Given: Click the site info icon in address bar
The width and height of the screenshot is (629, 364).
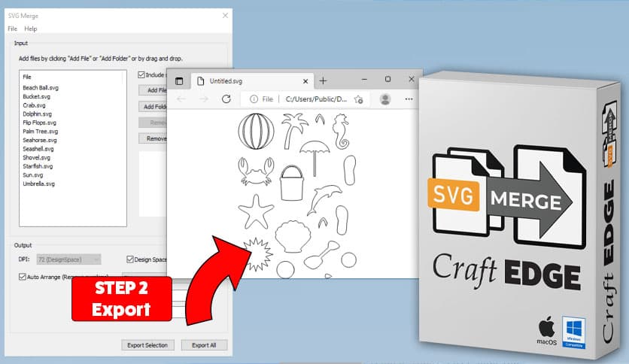Looking at the screenshot, I should tap(254, 99).
